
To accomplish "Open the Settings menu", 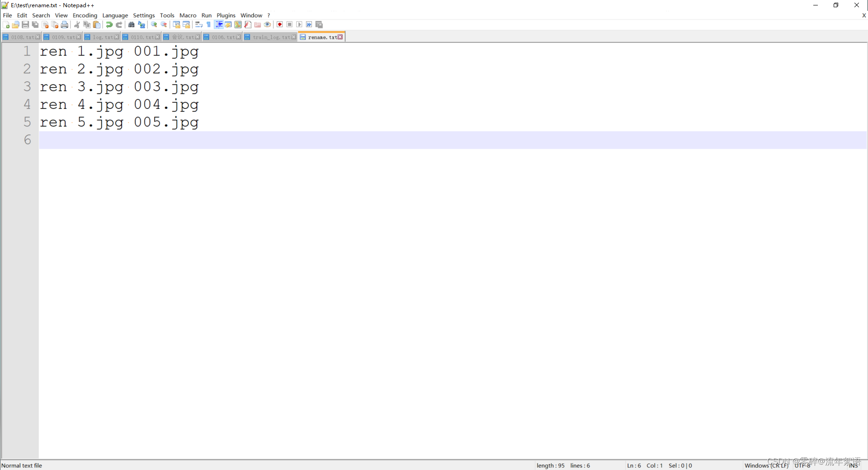I will [x=144, y=15].
